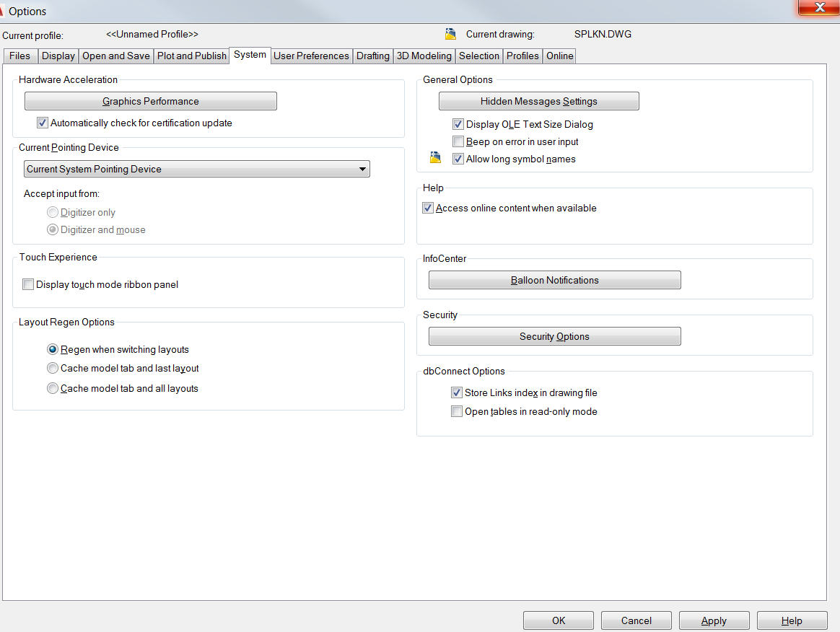Open the Current System Pointing Device dropdown
840x632 pixels.
tap(363, 169)
